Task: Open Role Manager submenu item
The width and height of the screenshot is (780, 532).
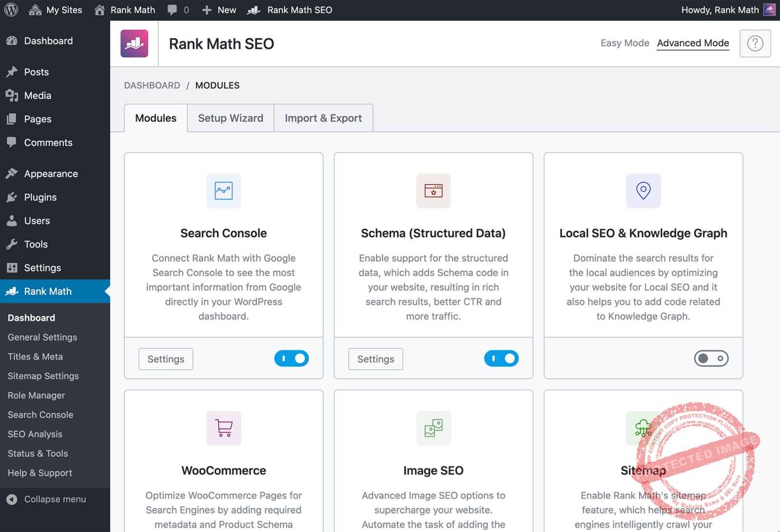Action: [x=37, y=396]
